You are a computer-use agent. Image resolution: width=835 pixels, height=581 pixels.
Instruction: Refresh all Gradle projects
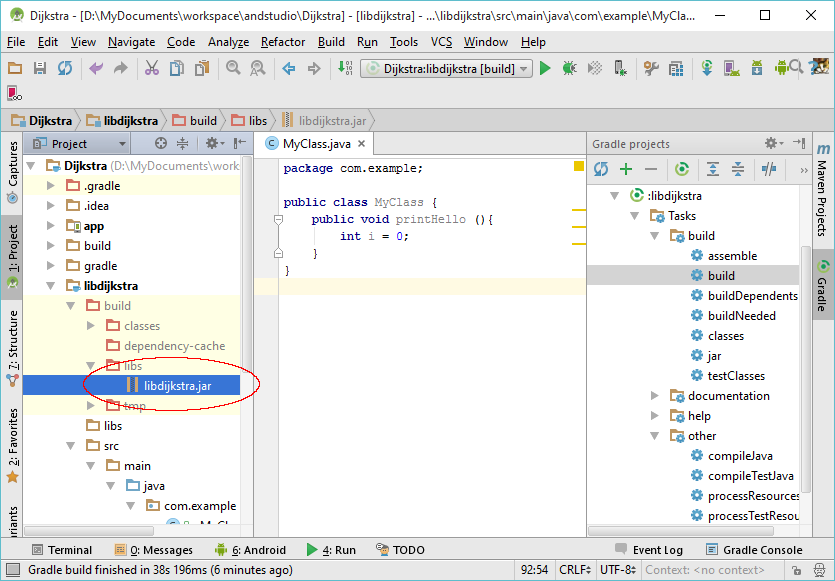pos(600,170)
